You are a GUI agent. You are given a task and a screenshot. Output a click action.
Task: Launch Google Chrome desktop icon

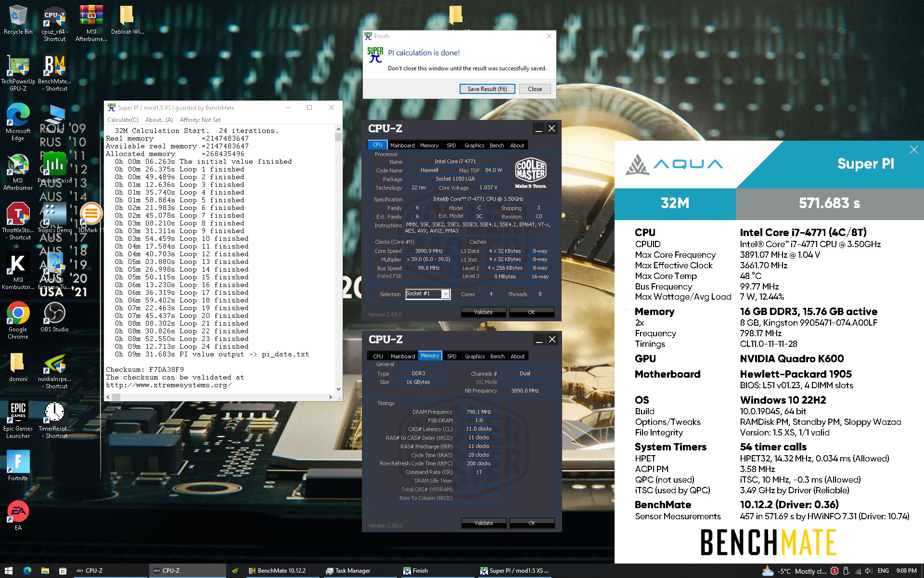coord(18,321)
